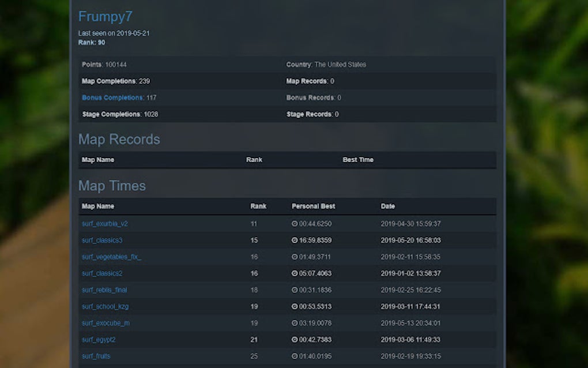Open the surf_classics2 map link
The width and height of the screenshot is (588, 368).
(102, 273)
